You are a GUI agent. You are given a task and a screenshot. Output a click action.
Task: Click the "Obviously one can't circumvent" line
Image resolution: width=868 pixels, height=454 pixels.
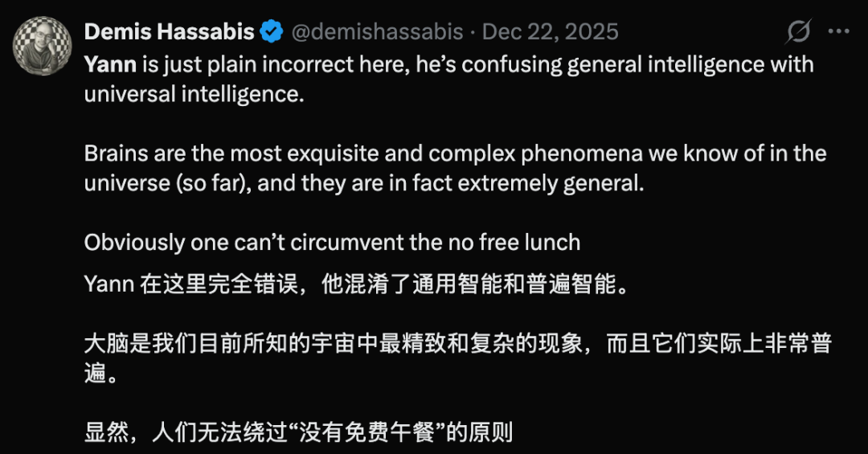click(x=332, y=241)
